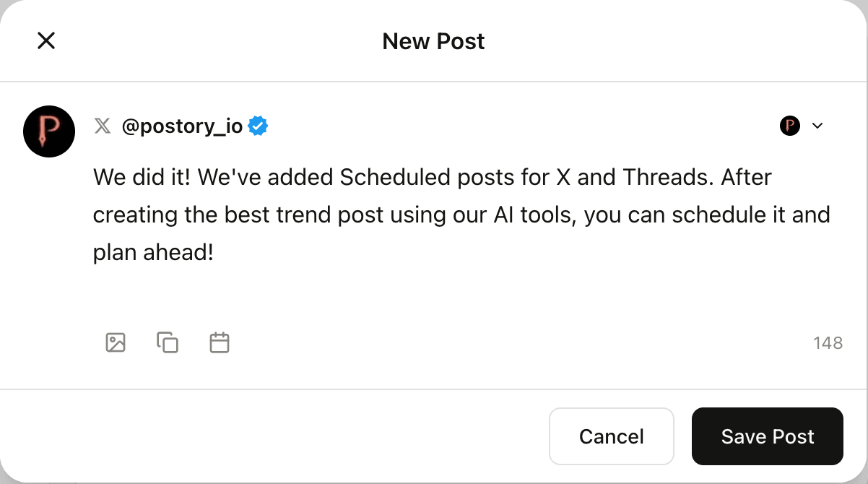Cancel the post creation
The height and width of the screenshot is (484, 868).
point(611,436)
